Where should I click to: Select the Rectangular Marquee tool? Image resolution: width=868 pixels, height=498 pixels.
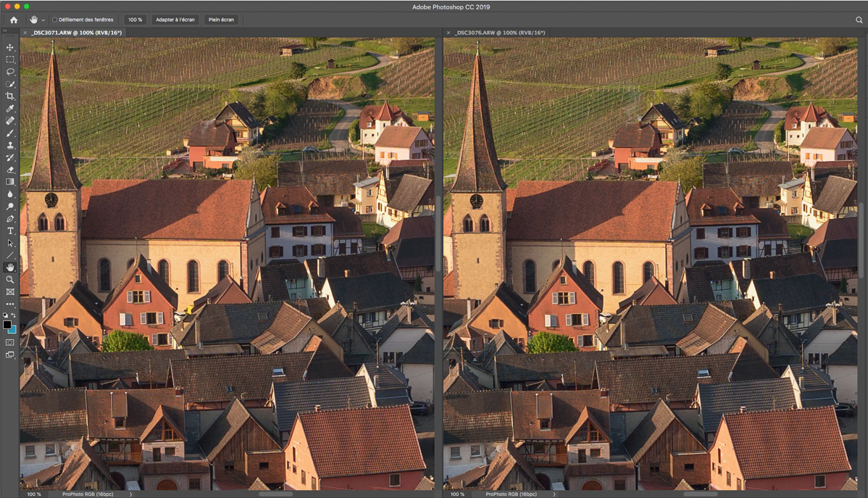tap(10, 59)
